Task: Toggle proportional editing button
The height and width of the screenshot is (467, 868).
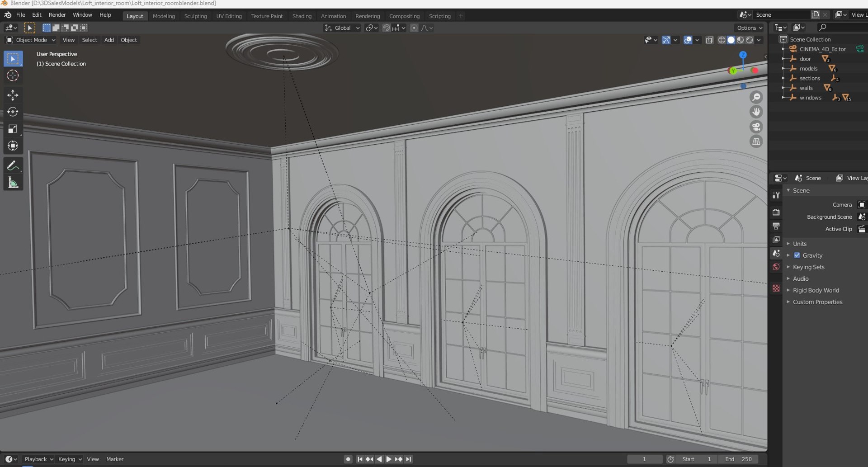Action: click(x=414, y=28)
